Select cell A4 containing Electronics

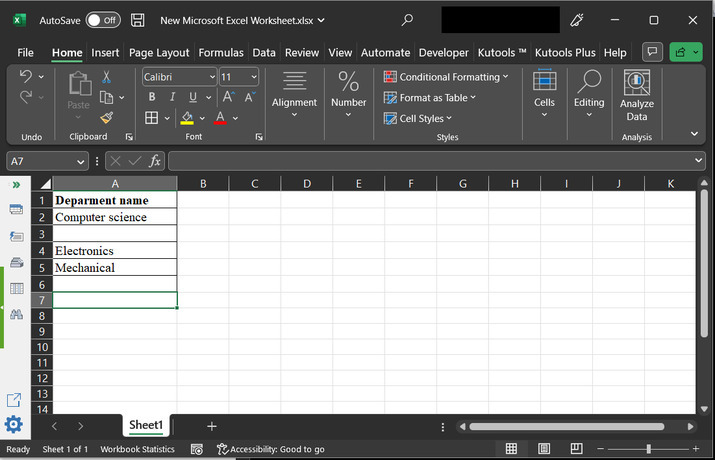114,251
